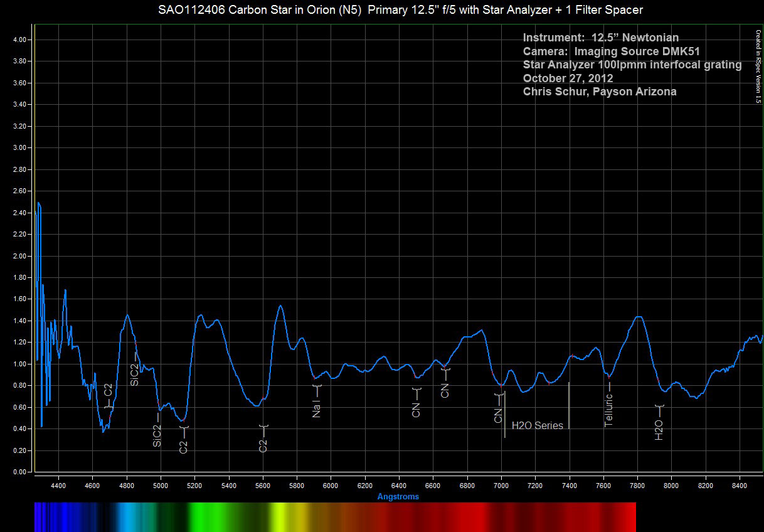Click the Angstroms x-axis label
764x532 pixels.
tap(398, 497)
